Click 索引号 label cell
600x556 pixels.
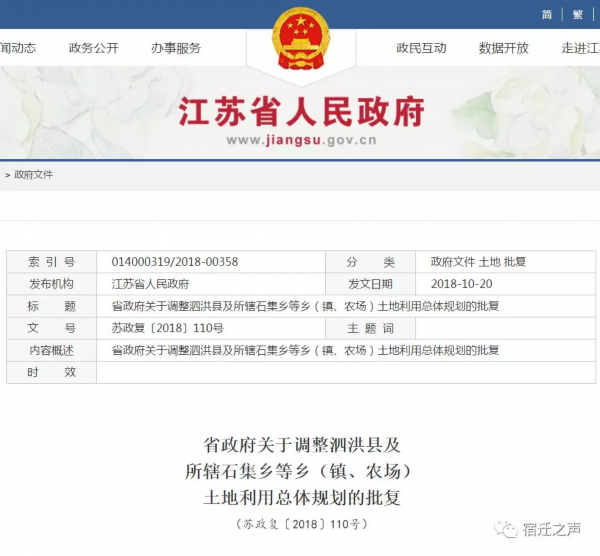(x=51, y=262)
